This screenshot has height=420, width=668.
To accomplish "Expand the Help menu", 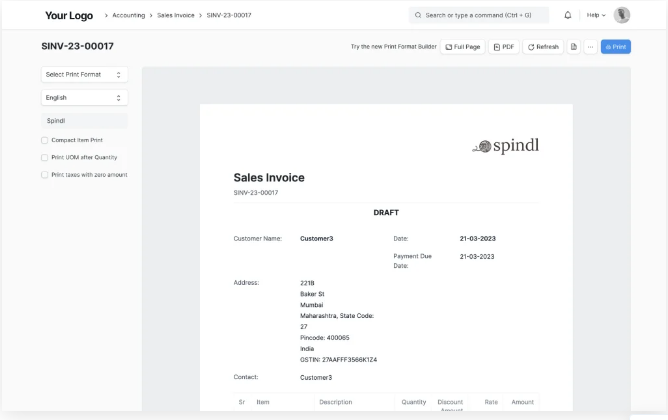I will pos(596,15).
